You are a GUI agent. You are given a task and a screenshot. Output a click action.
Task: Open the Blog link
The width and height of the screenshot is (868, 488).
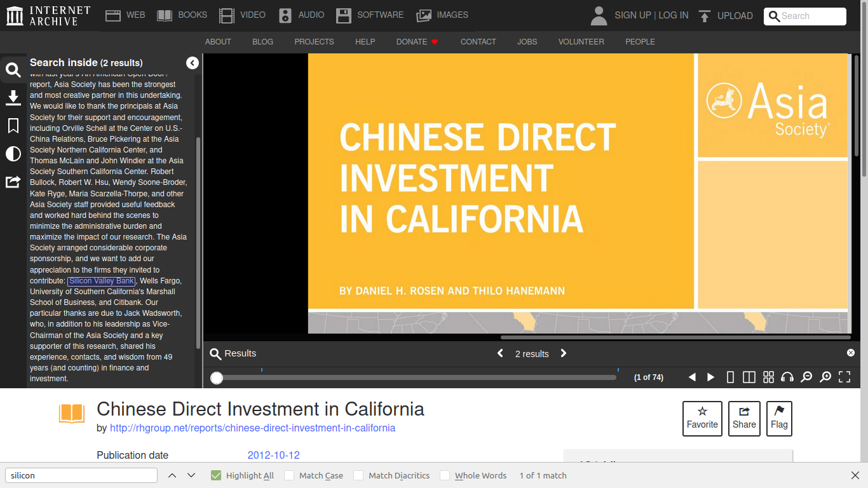point(262,41)
